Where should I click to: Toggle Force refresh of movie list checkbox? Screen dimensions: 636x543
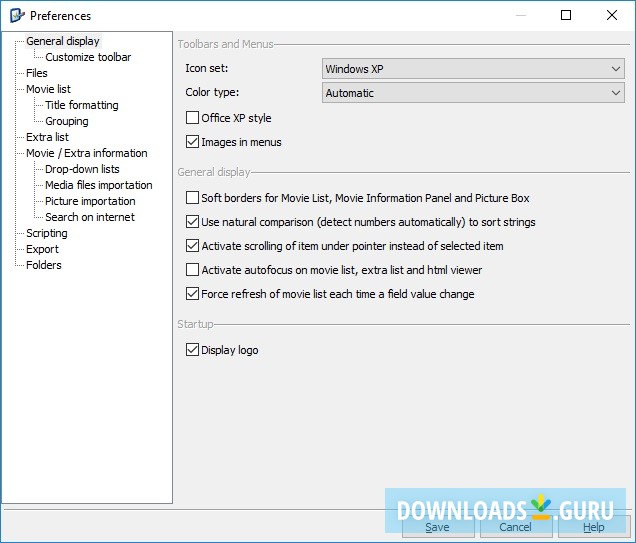pos(192,294)
